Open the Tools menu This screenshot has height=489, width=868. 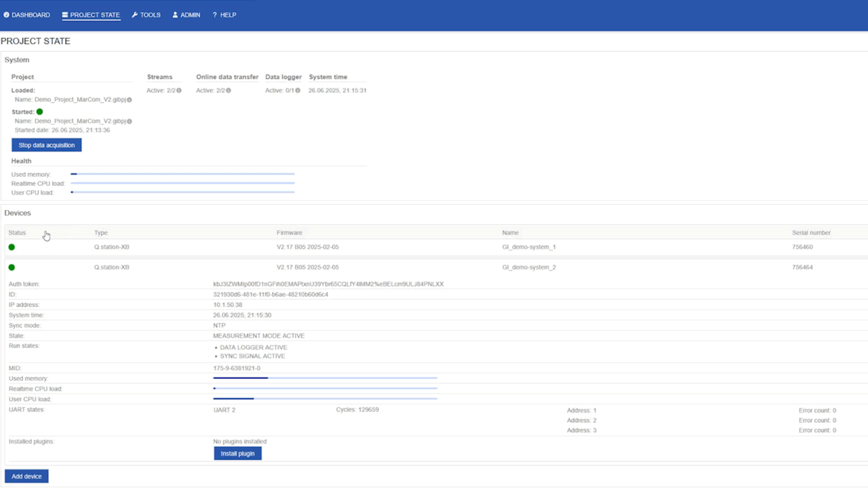(x=146, y=15)
